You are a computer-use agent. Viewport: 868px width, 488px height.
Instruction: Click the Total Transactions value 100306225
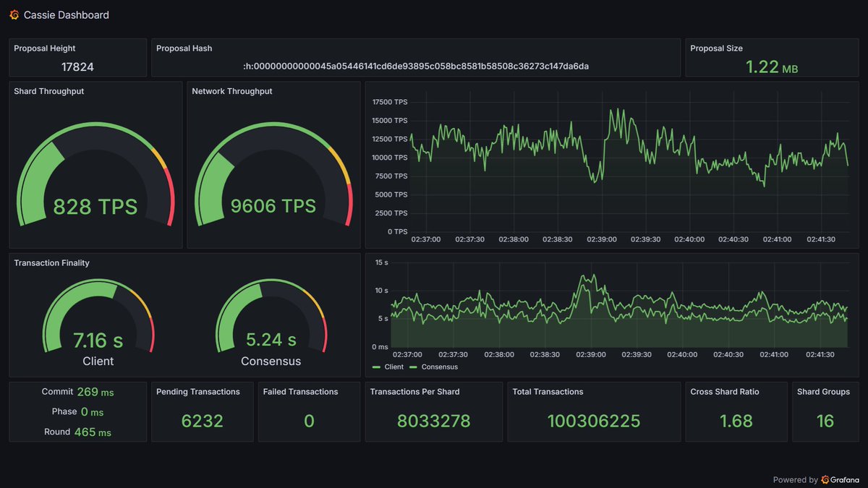594,421
